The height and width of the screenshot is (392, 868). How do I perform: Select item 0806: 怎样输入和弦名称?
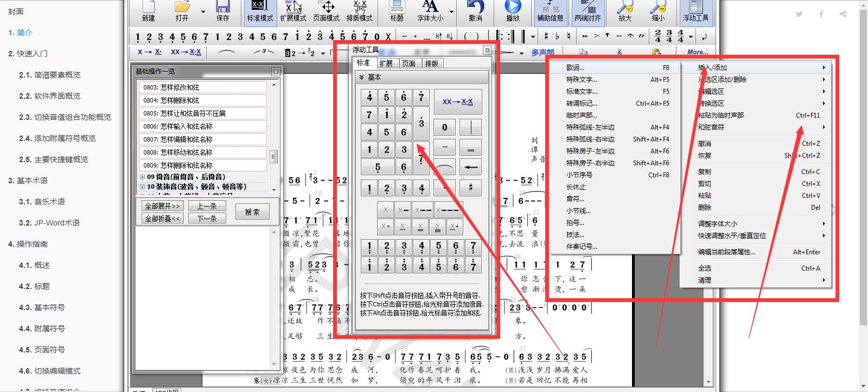click(x=202, y=126)
